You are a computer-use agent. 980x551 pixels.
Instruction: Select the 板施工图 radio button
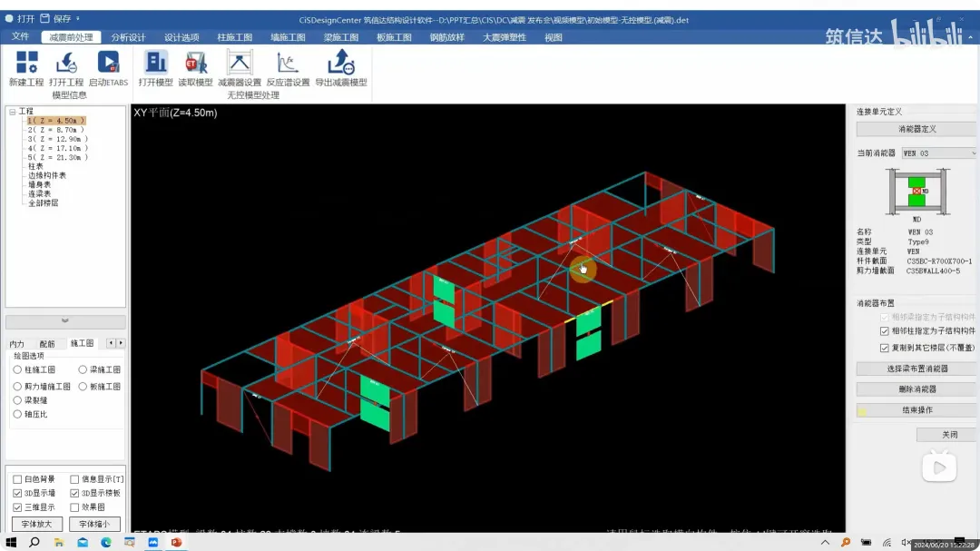(x=83, y=387)
